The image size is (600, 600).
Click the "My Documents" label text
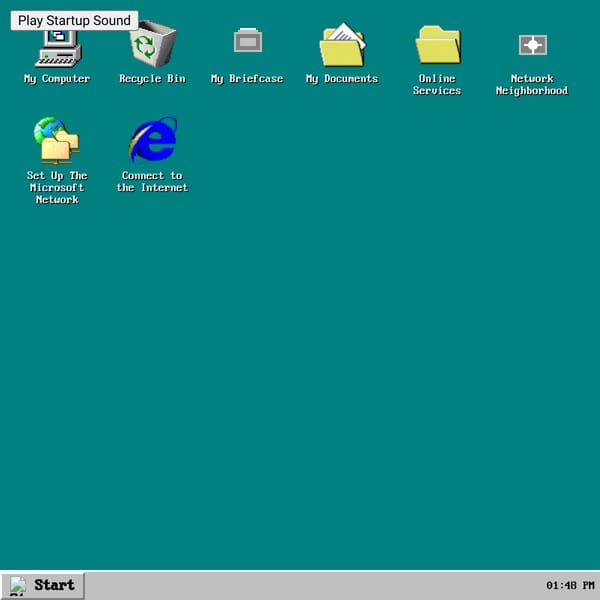(x=342, y=79)
